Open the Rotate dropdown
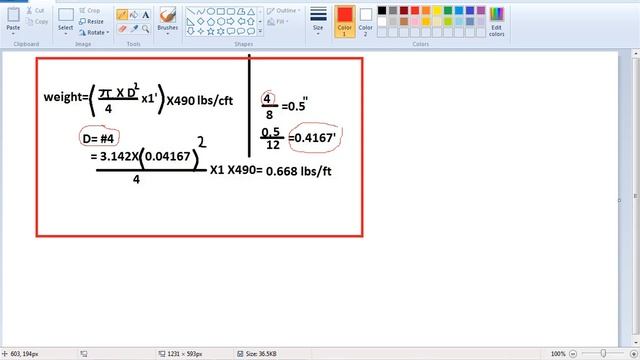640x360 pixels. tap(95, 32)
